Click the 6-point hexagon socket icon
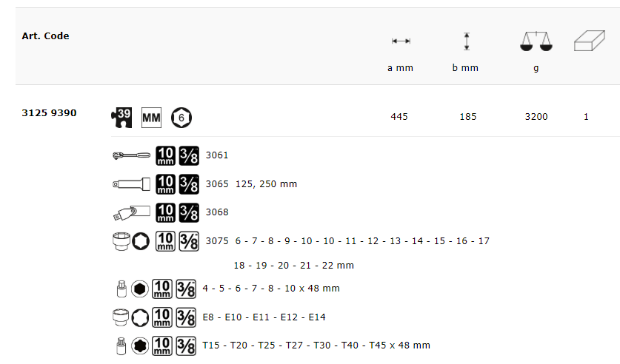The width and height of the screenshot is (620, 364). 181,117
